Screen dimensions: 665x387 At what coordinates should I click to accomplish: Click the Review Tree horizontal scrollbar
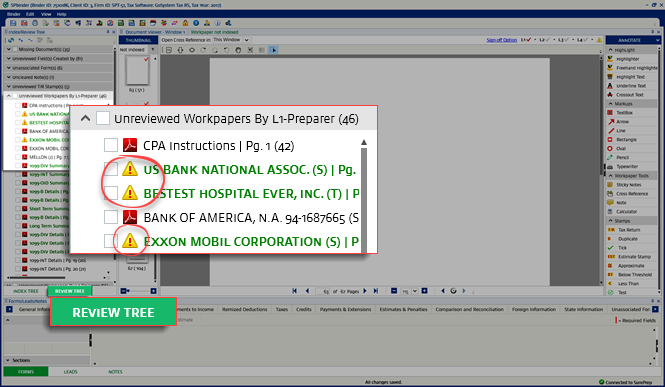point(37,278)
